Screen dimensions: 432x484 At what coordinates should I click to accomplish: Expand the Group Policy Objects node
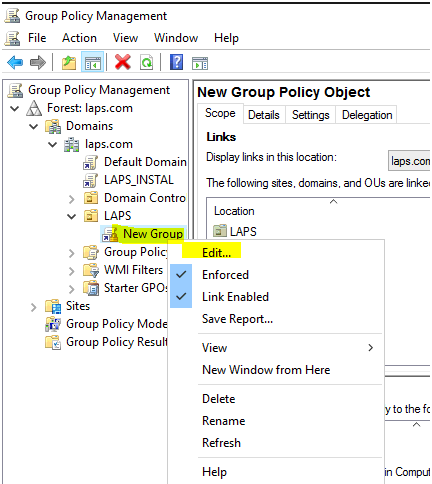72,253
